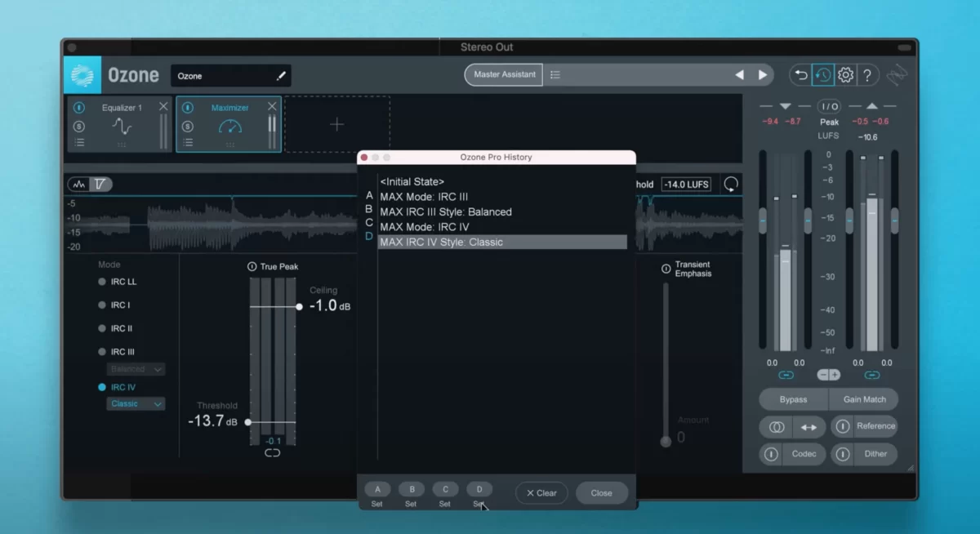980x534 pixels.
Task: Click the swap channels double-arrow icon
Action: pos(808,427)
